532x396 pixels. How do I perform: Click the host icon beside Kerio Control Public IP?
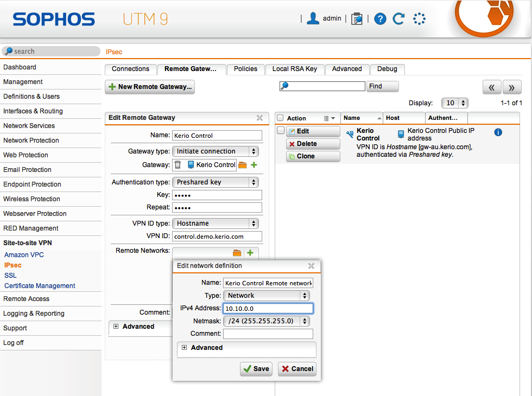tap(401, 135)
